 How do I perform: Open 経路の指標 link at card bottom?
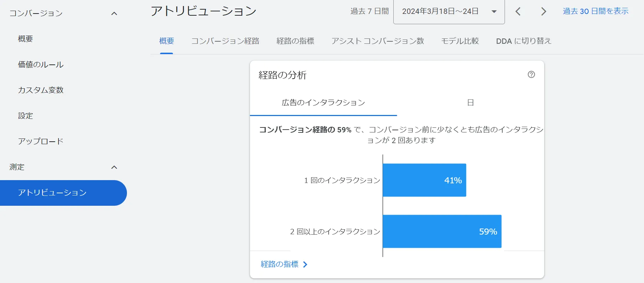280,264
